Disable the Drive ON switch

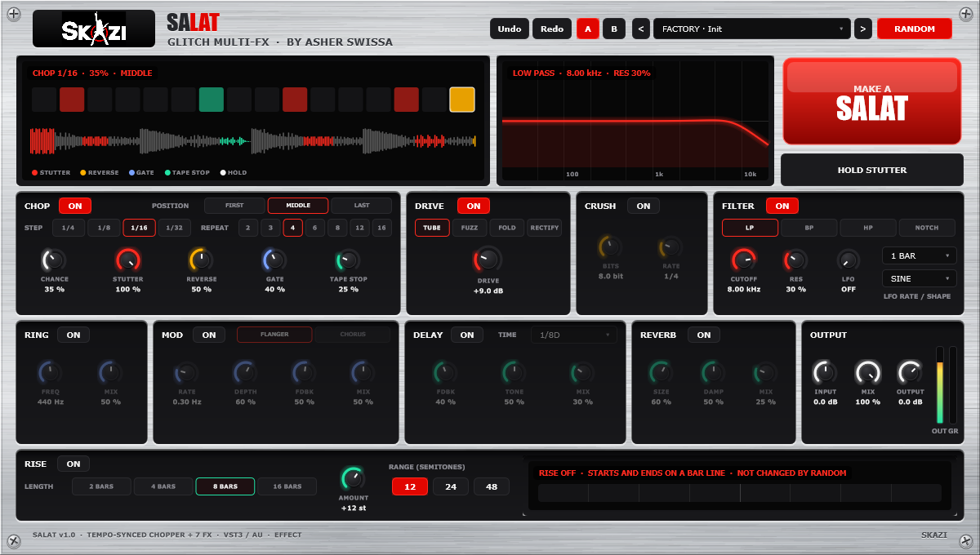[x=474, y=206]
